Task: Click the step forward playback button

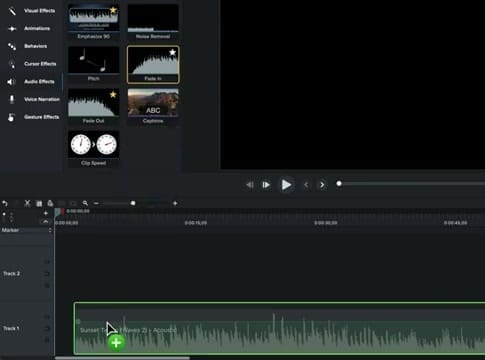Action: pos(266,185)
